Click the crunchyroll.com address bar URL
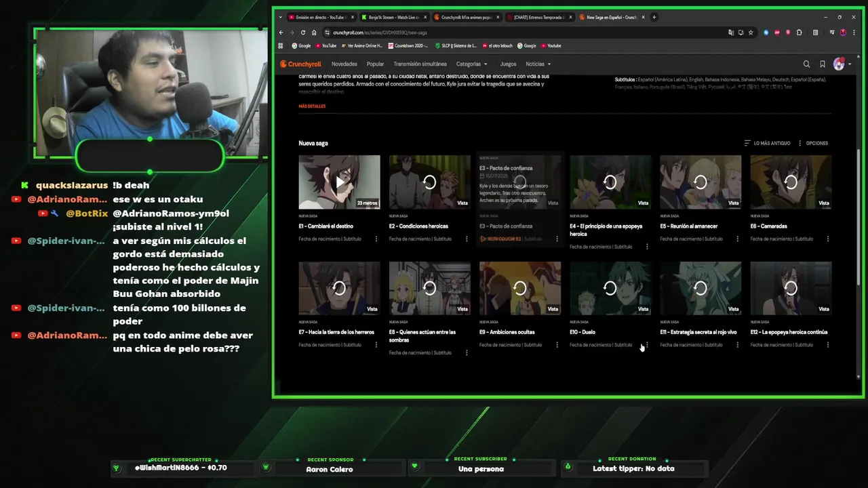The width and height of the screenshot is (868, 488). (x=380, y=33)
